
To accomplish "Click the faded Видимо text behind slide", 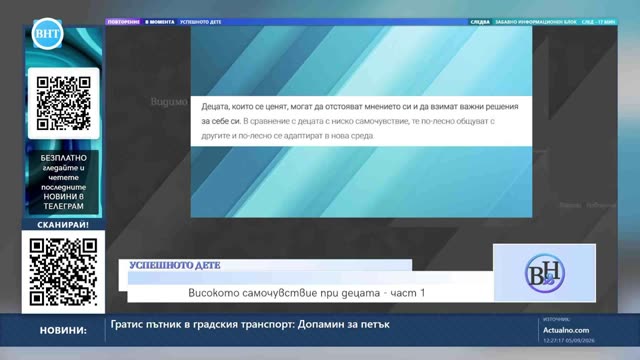I will click(x=169, y=102).
